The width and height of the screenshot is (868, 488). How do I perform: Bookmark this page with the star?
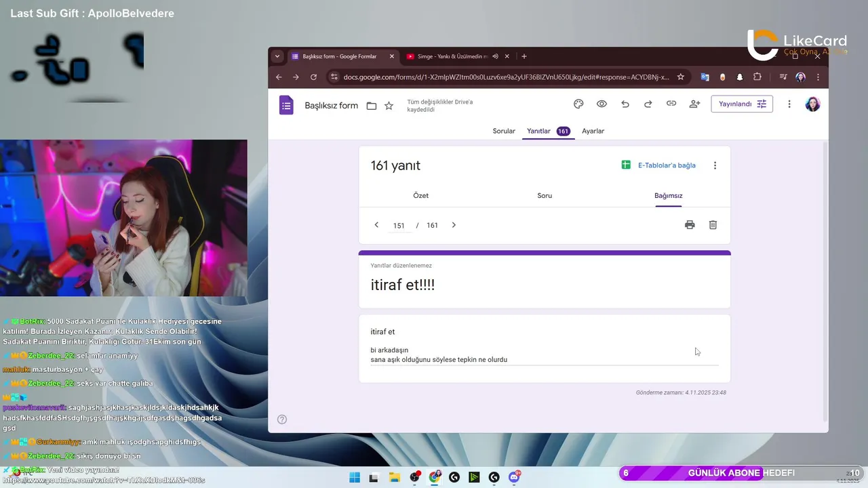tap(681, 77)
